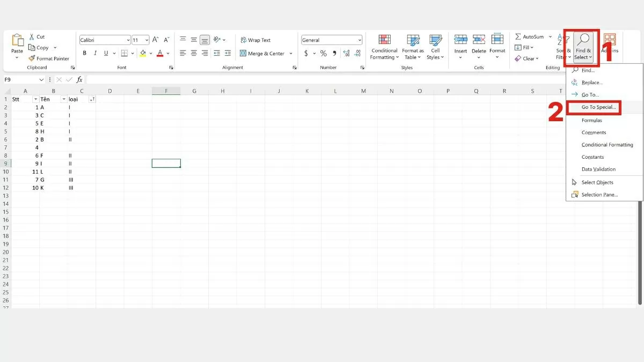The image size is (644, 362).
Task: Apply the yellow Fill Color swatch
Action: [143, 53]
